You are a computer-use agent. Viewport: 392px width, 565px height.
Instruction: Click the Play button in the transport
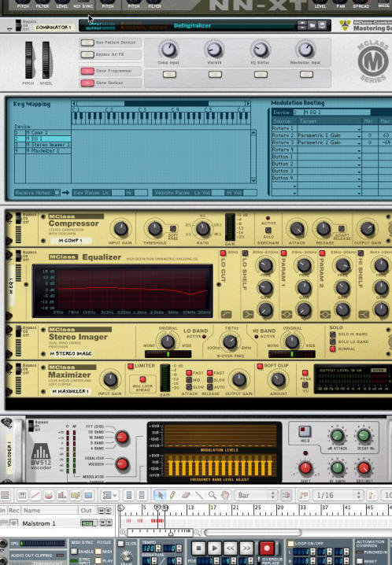214,548
